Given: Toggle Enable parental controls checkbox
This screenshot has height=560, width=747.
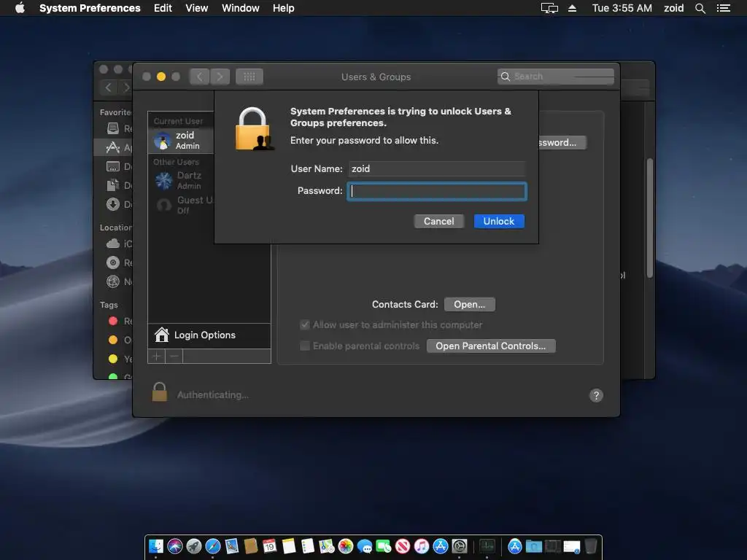Looking at the screenshot, I should point(305,346).
